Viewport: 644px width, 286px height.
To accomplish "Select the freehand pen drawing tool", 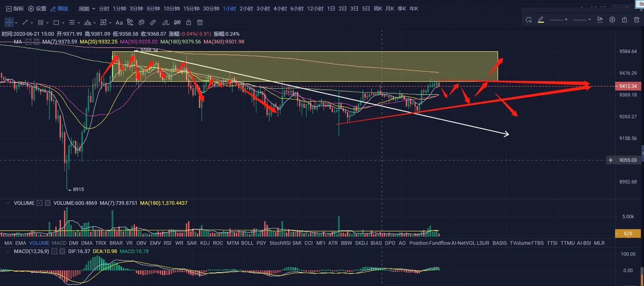I will 166,23.
